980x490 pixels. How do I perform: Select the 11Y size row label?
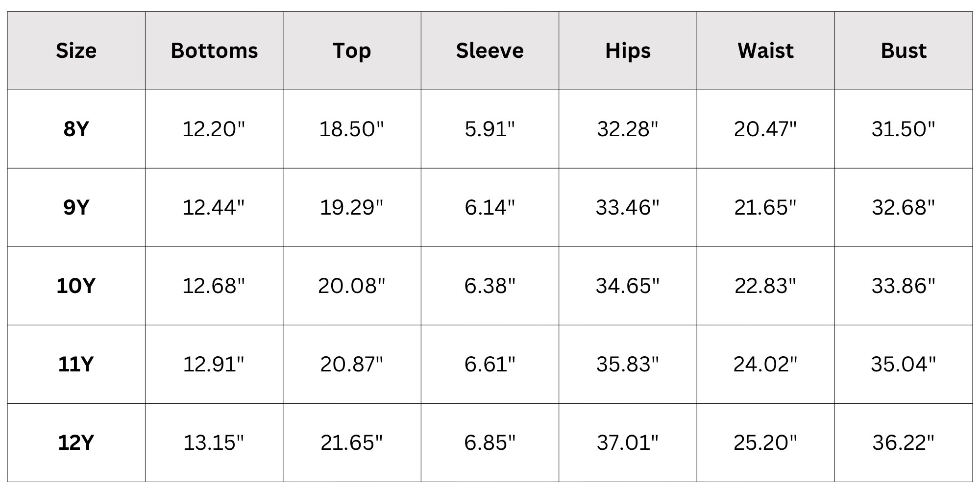point(76,364)
